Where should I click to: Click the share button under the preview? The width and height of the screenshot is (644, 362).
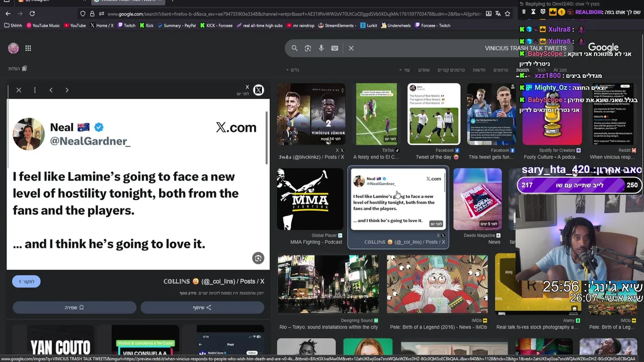tap(202, 307)
